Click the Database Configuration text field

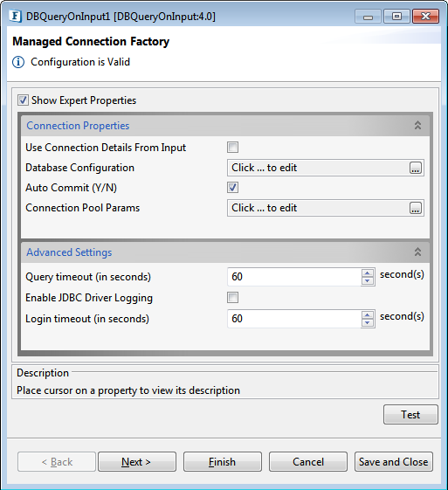[318, 168]
